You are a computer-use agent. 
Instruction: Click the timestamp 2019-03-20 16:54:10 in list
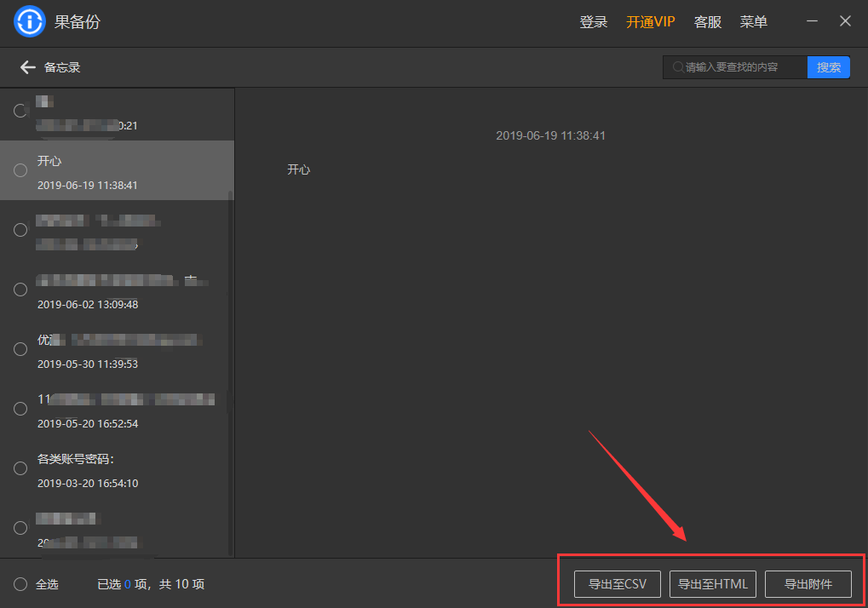[x=88, y=484]
